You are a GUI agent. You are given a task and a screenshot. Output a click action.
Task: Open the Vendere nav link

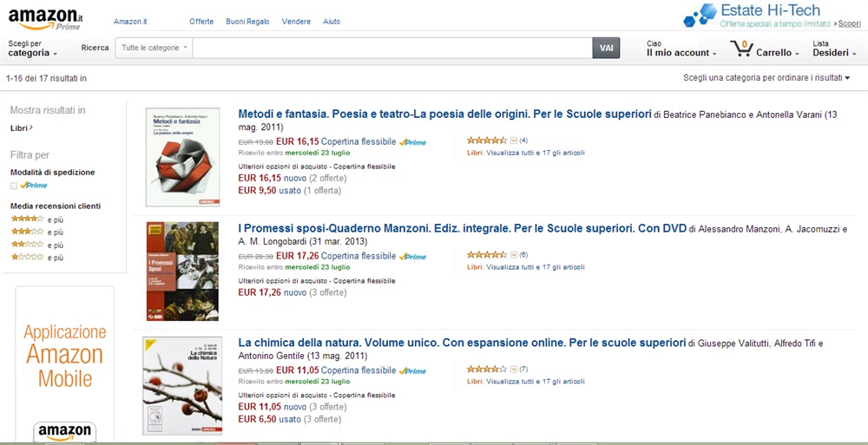[296, 22]
